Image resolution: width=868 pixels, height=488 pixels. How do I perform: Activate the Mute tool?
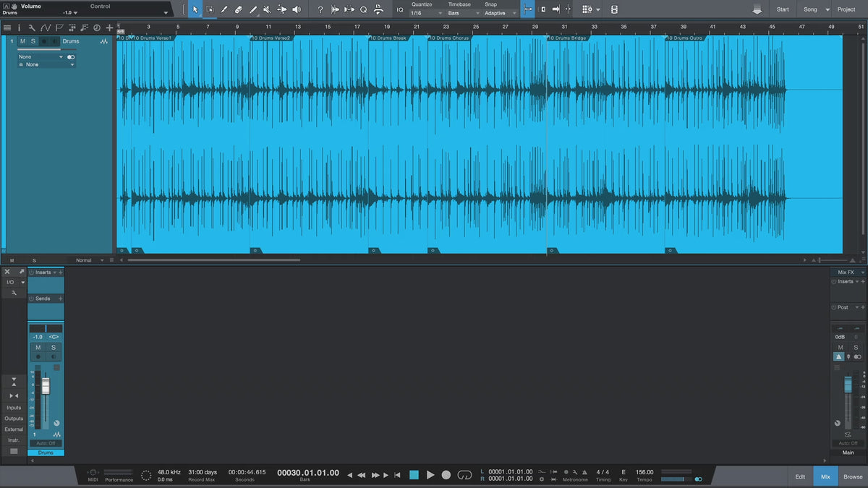coord(267,9)
